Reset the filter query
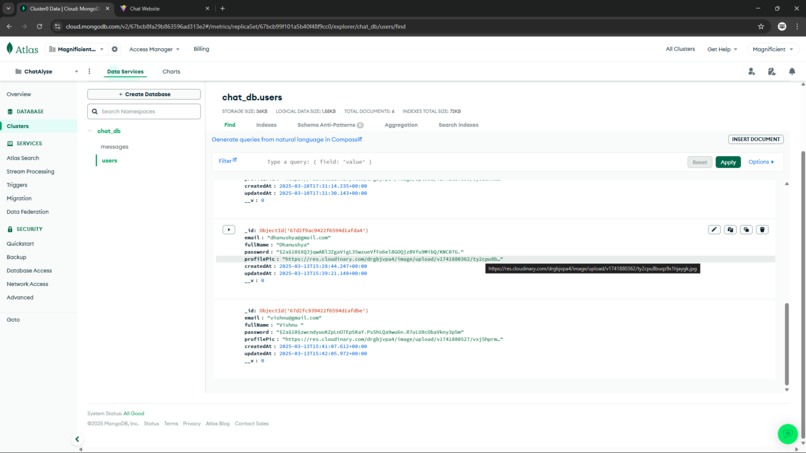Image resolution: width=806 pixels, height=453 pixels. 700,162
